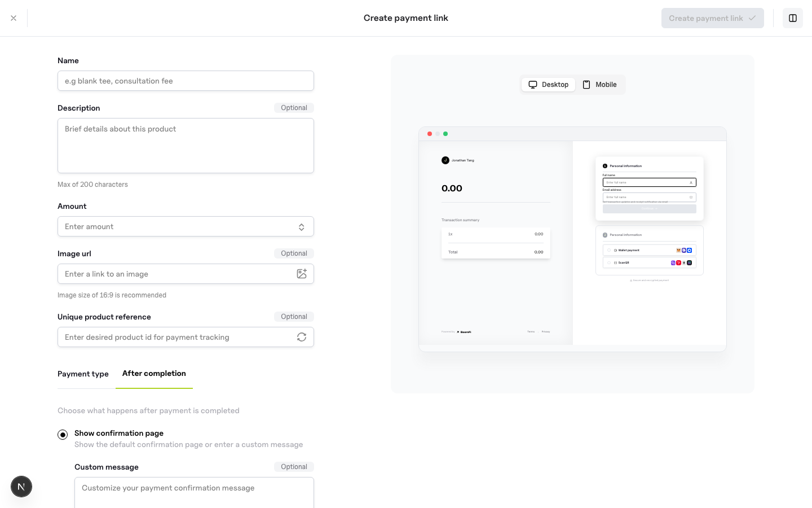The height and width of the screenshot is (508, 812).
Task: Click the Wallet payment option in preview
Action: pyautogui.click(x=649, y=250)
